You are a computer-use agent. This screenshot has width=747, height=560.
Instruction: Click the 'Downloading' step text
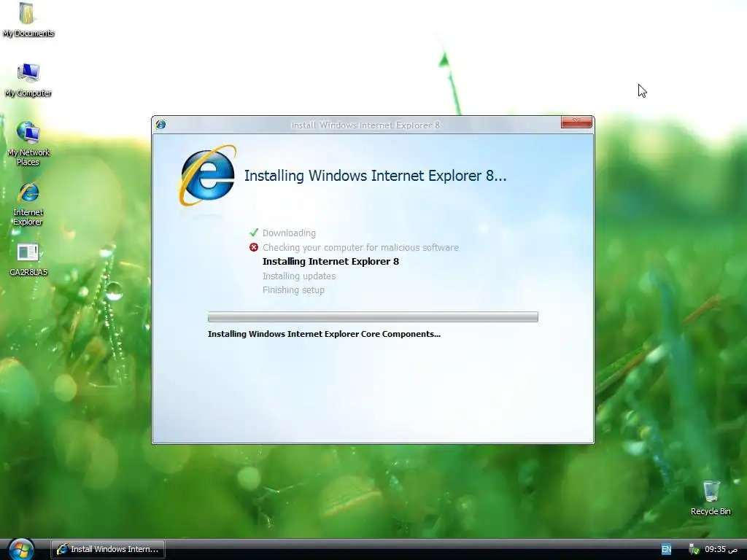[289, 233]
